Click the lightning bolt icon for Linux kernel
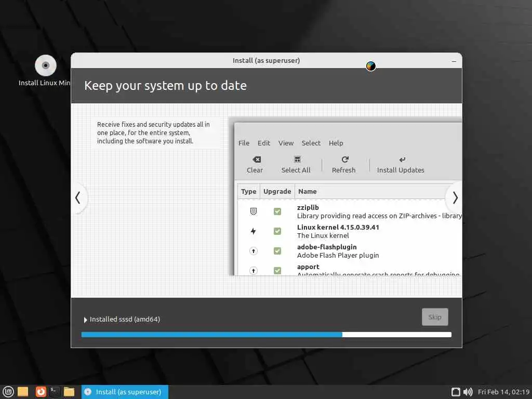Viewport: 532px width, 399px height. 253,231
